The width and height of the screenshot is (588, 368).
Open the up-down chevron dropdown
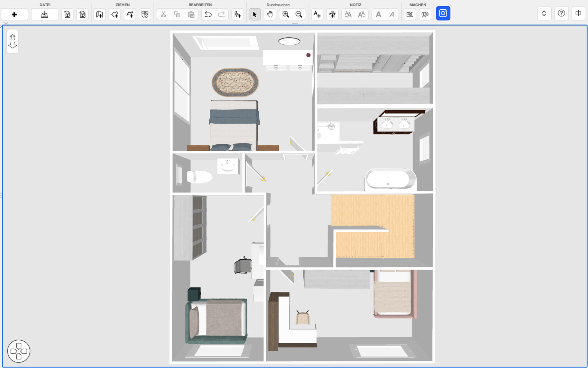coord(544,14)
